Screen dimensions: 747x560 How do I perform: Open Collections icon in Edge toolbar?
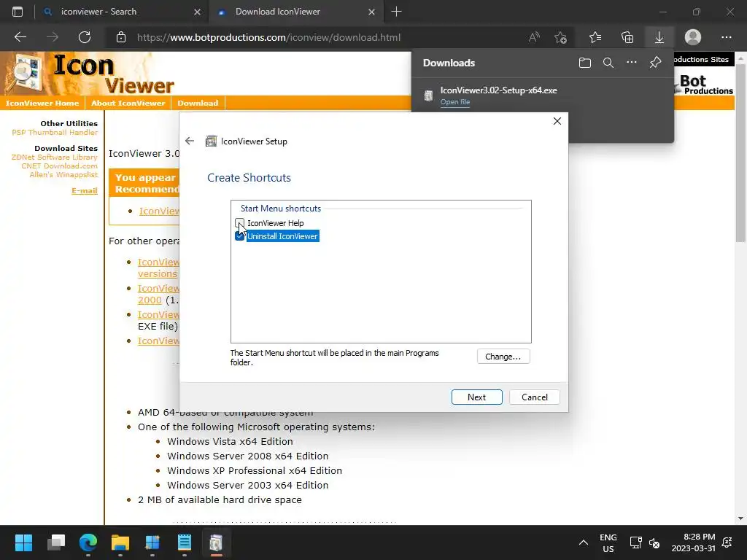tap(627, 37)
